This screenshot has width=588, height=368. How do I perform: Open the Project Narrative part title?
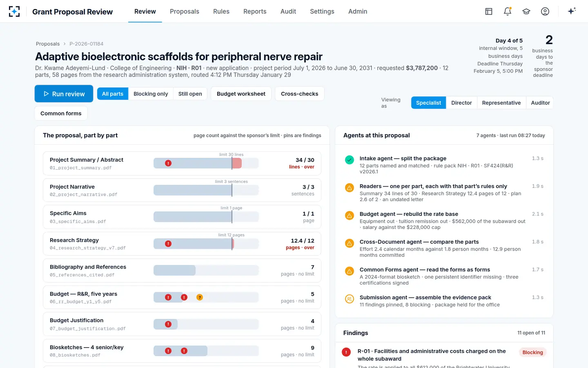point(72,186)
